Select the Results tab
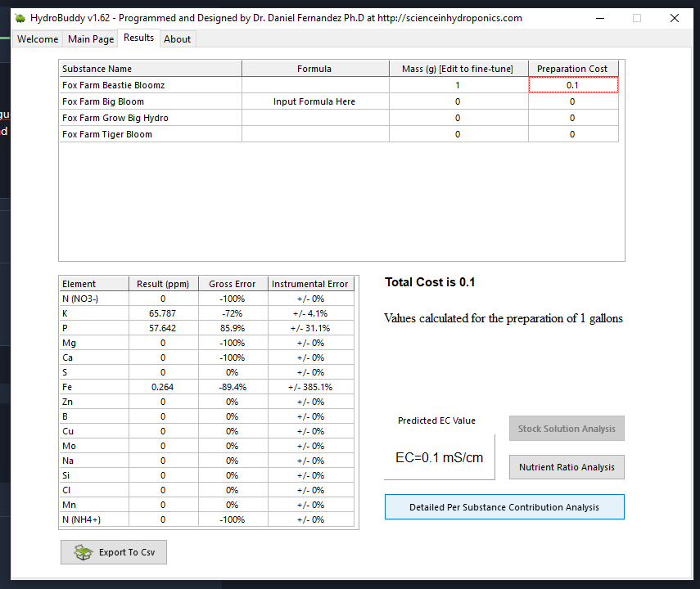The height and width of the screenshot is (589, 700). [139, 38]
